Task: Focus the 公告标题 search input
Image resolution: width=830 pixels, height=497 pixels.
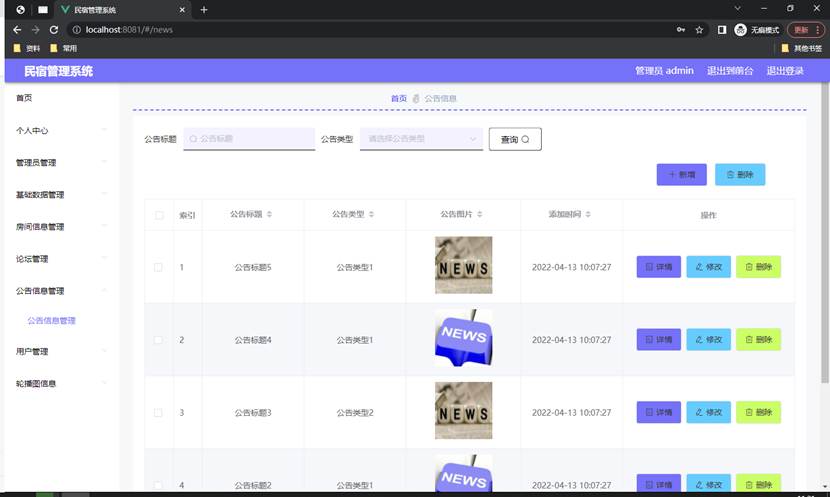Action: [x=249, y=139]
